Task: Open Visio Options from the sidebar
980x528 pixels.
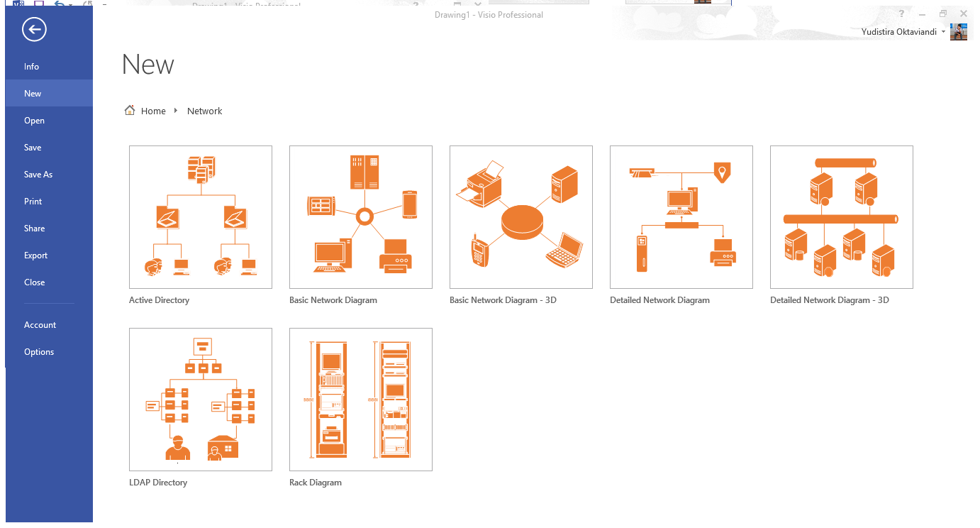Action: coord(39,351)
